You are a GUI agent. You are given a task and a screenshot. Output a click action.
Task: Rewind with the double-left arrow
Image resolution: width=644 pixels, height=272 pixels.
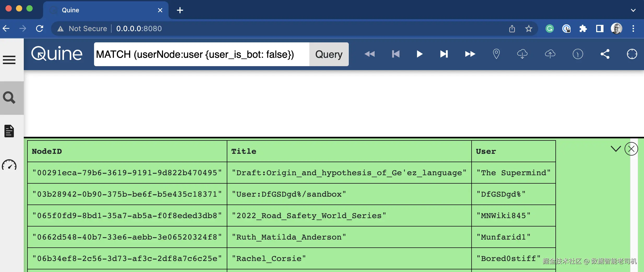tap(369, 54)
